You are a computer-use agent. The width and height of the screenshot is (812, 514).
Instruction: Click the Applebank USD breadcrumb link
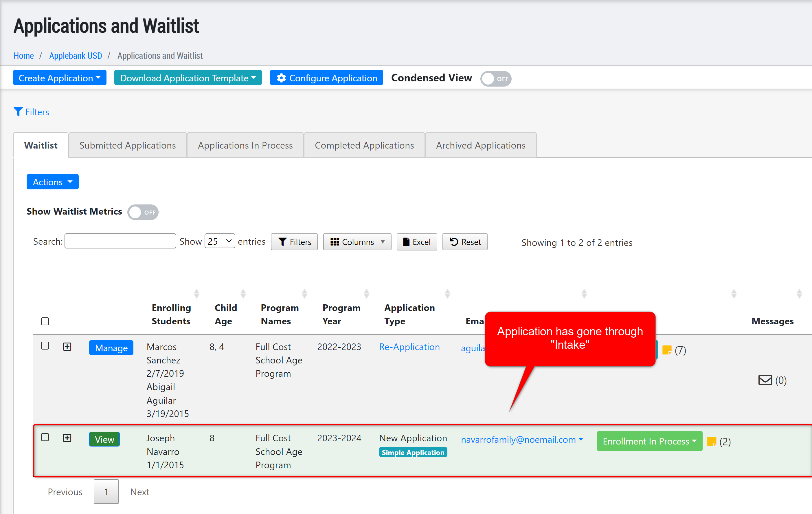pos(76,56)
